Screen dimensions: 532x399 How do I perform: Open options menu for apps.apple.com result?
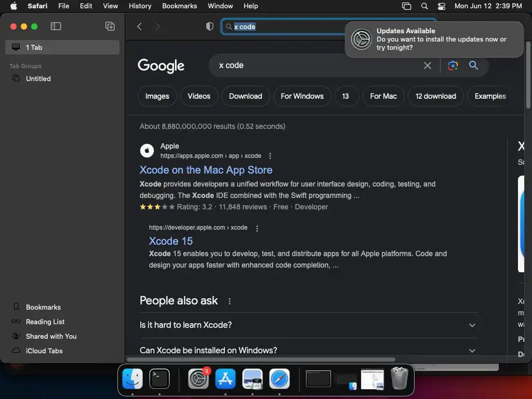point(270,156)
